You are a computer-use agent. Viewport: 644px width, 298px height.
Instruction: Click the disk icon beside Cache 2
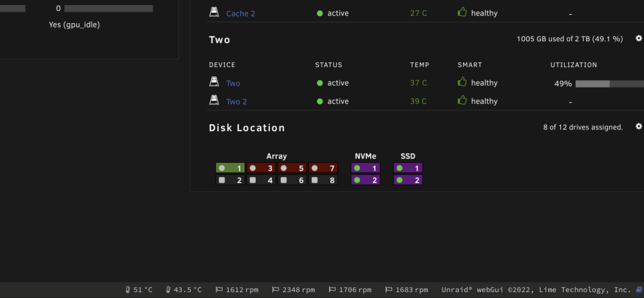coord(214,12)
